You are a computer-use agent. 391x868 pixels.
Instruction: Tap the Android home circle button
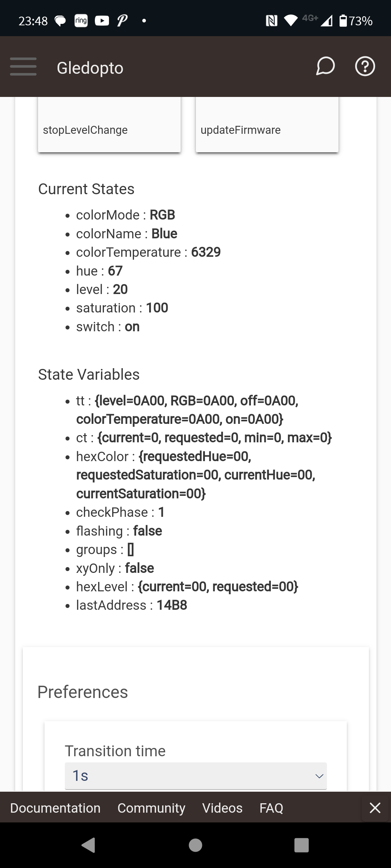tap(195, 845)
